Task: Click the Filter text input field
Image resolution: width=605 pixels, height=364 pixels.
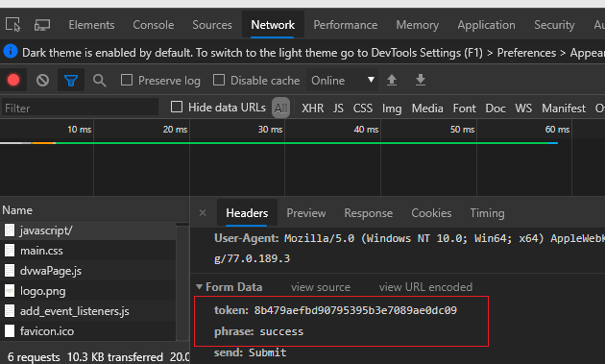Action: click(81, 108)
